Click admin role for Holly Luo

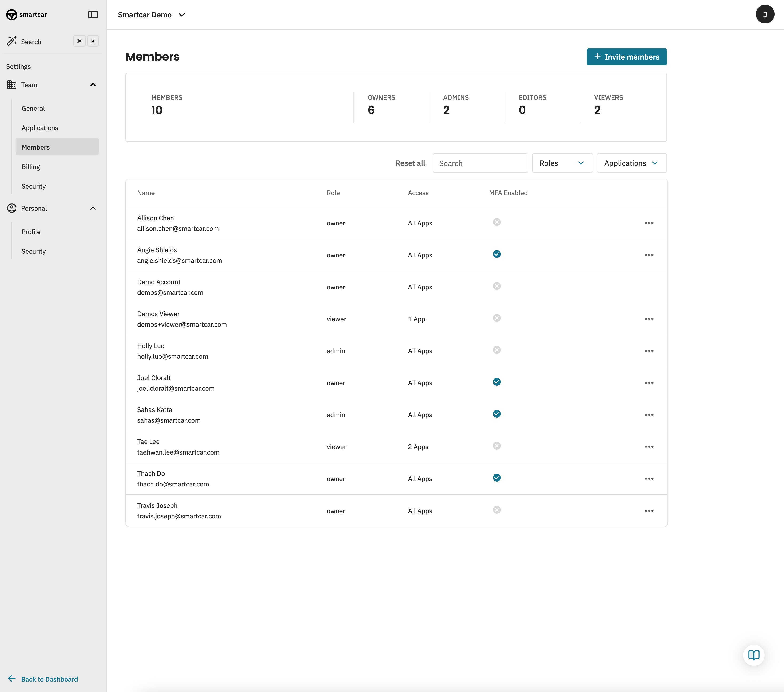click(336, 351)
